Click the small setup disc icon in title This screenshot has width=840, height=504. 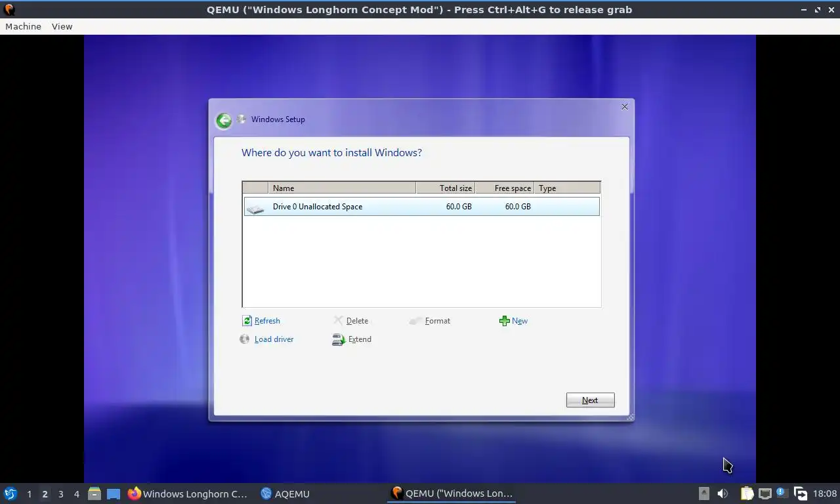[x=241, y=119]
